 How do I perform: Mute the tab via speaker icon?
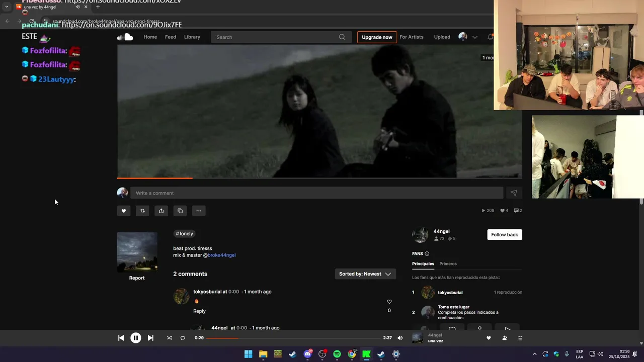[77, 7]
